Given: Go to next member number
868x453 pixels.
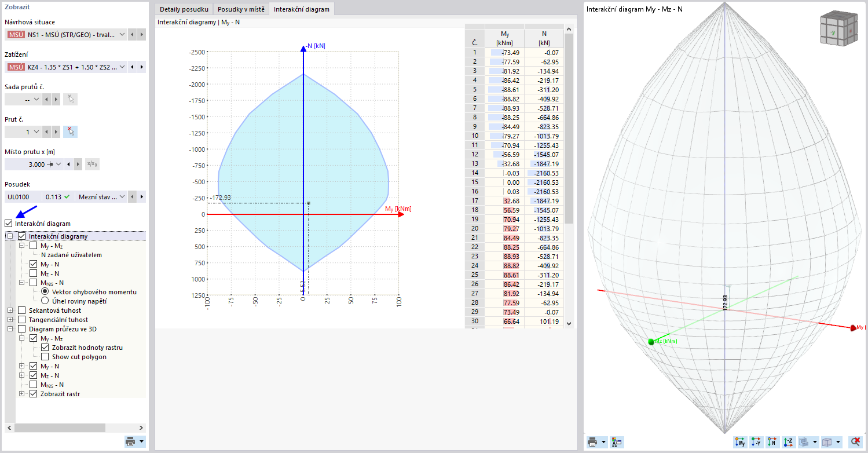Looking at the screenshot, I should [x=56, y=131].
